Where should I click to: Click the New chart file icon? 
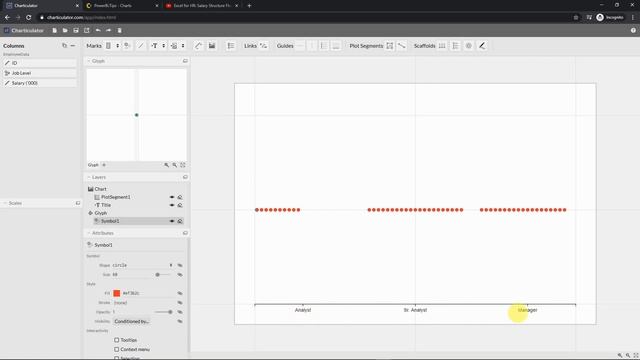pos(55,30)
